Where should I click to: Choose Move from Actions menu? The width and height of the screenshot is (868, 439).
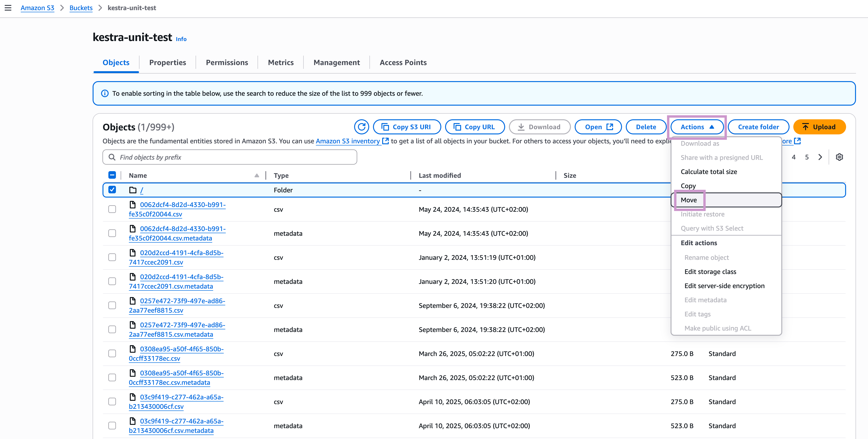click(689, 200)
